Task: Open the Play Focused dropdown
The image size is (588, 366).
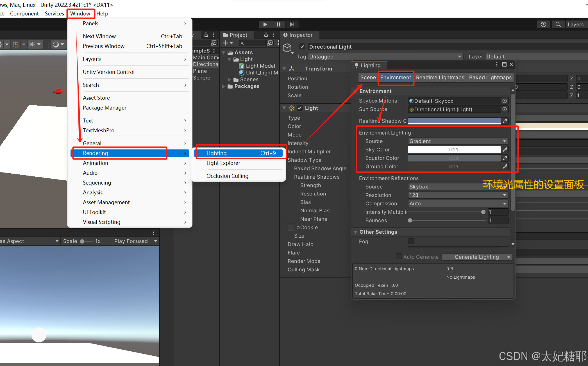Action: tap(136, 241)
